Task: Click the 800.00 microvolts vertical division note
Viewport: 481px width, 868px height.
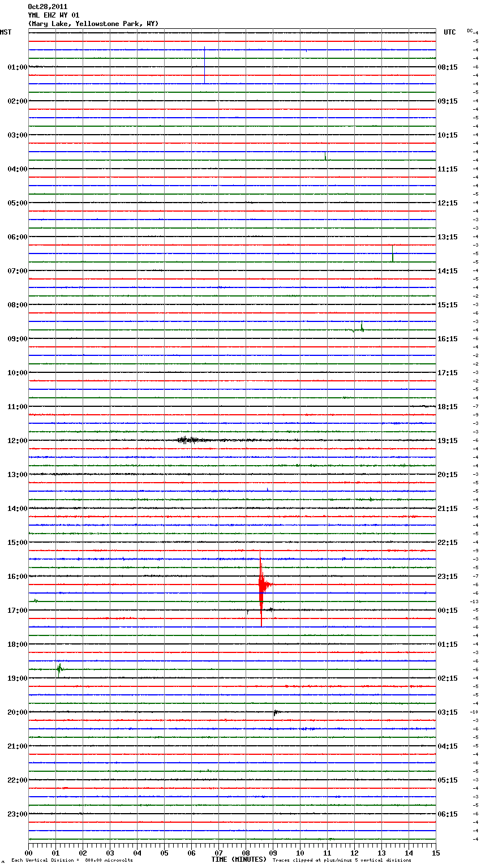Action: (72, 861)
